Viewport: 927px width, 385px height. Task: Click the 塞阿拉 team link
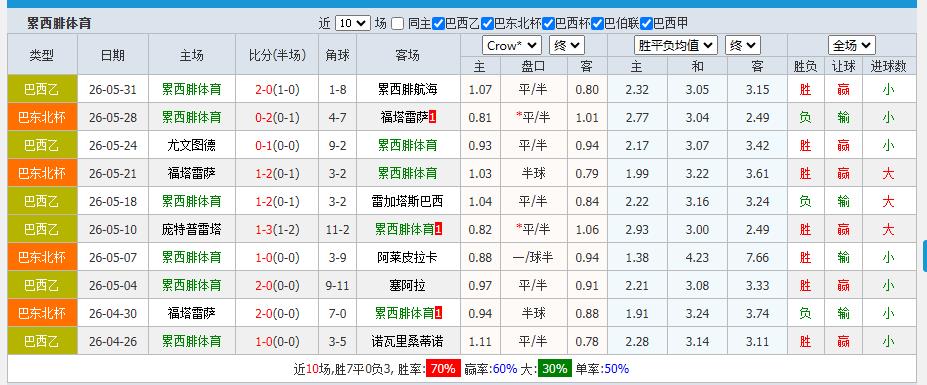point(408,286)
